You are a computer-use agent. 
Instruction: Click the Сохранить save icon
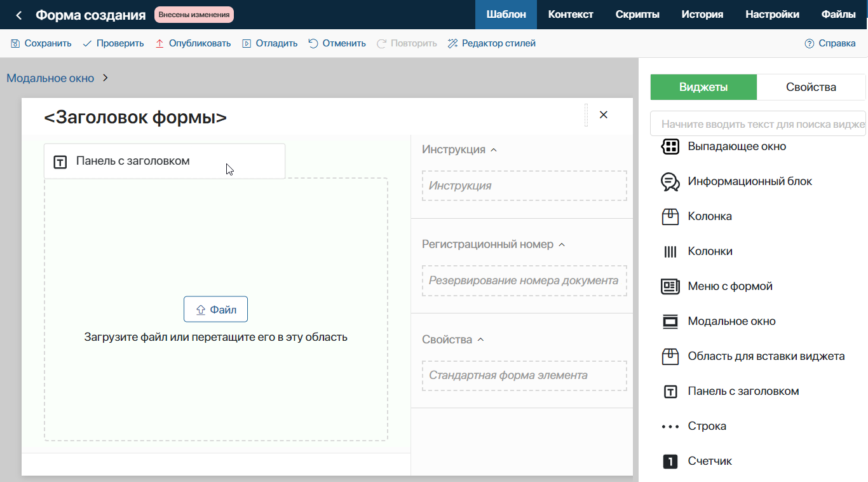[15, 44]
